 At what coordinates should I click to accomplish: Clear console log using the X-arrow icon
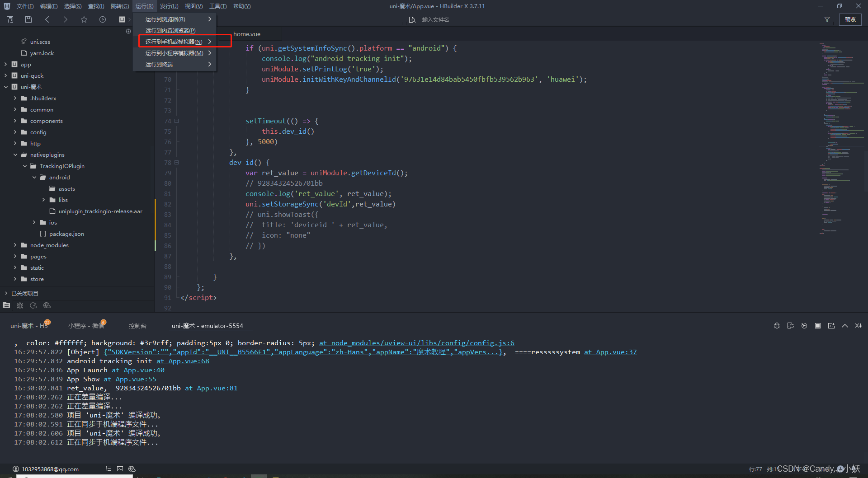[x=858, y=326]
